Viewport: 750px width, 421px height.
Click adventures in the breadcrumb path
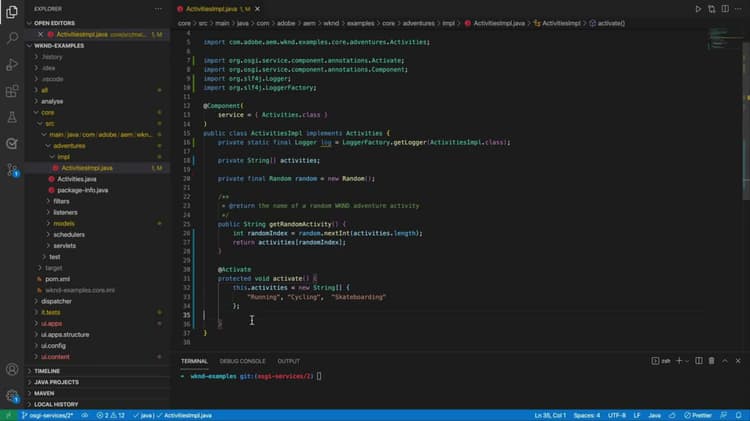tap(419, 23)
